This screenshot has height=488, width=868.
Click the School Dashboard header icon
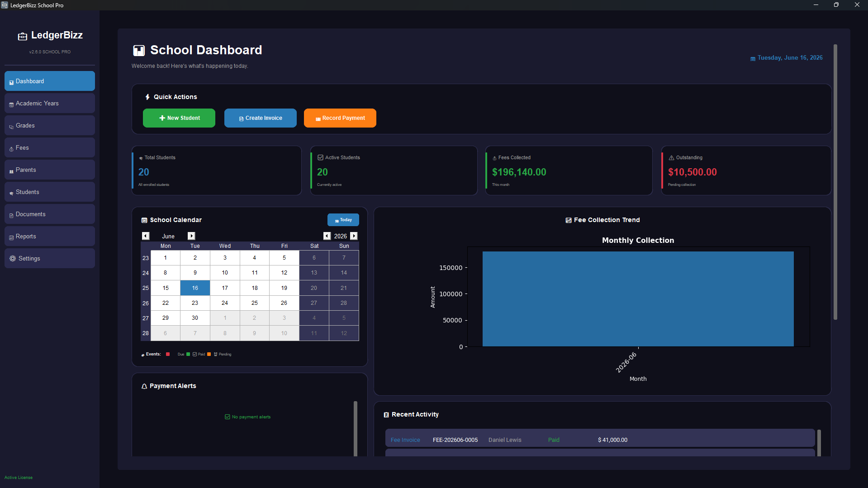coord(139,50)
